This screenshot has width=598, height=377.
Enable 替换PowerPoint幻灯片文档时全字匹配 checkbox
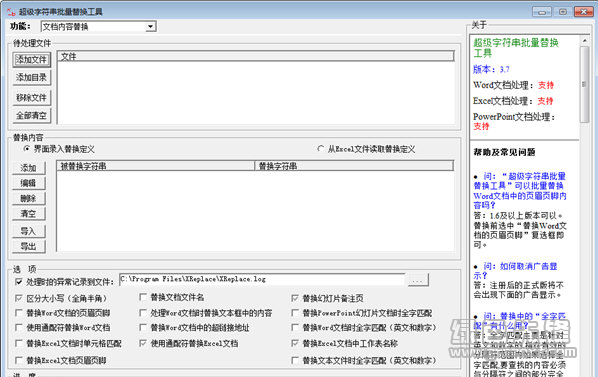point(295,313)
